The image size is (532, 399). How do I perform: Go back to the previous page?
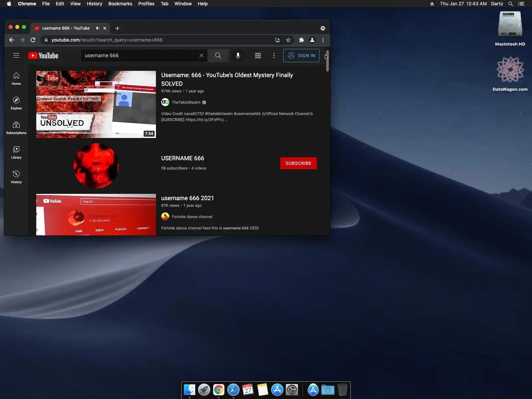[12, 40]
